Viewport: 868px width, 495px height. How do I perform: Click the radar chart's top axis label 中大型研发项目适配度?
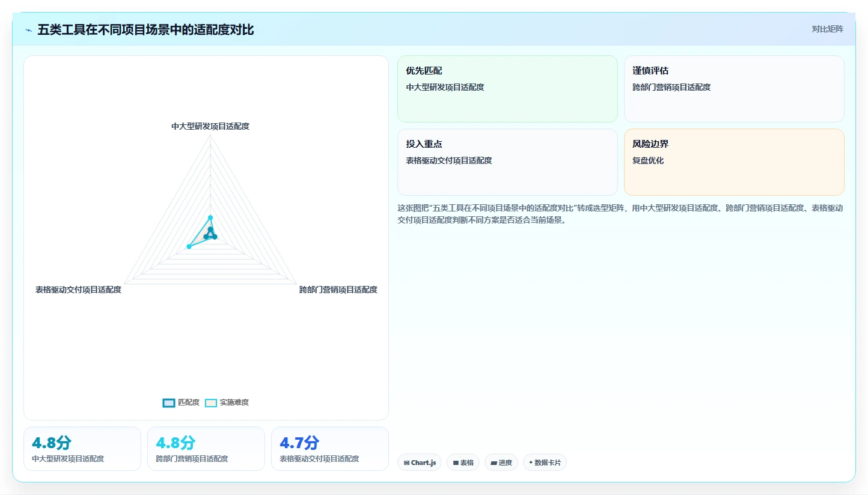point(210,126)
